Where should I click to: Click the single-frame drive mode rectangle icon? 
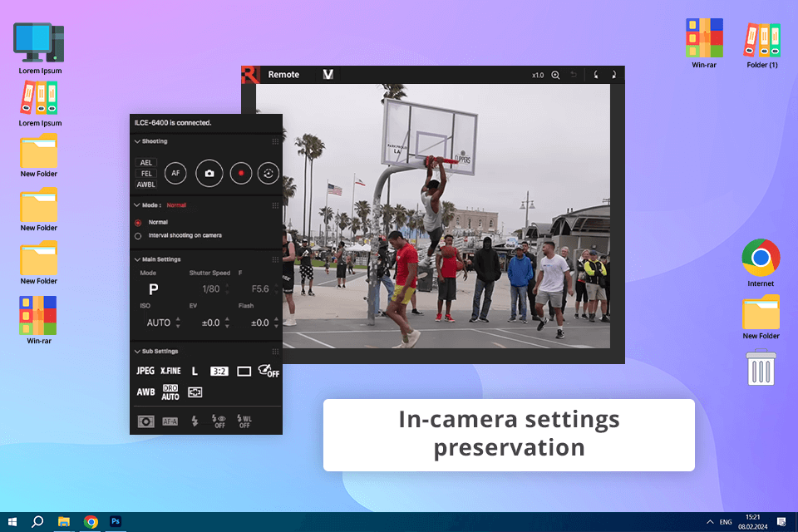pyautogui.click(x=244, y=372)
